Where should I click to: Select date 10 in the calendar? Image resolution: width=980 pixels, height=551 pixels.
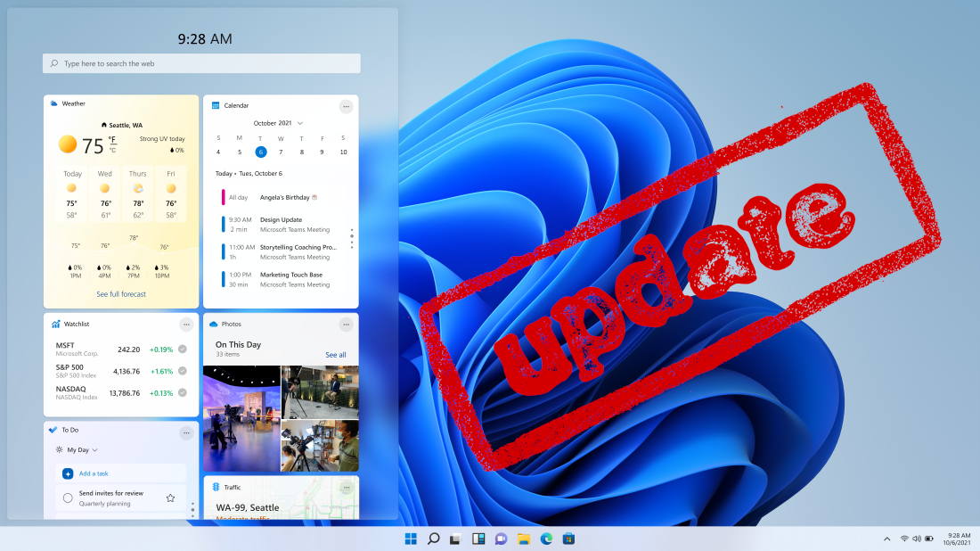point(343,152)
